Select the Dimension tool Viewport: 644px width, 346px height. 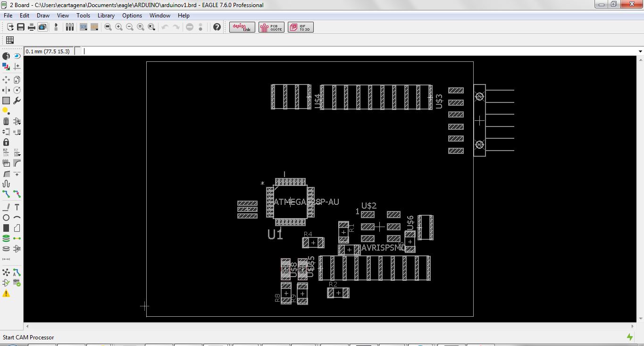tap(6, 259)
